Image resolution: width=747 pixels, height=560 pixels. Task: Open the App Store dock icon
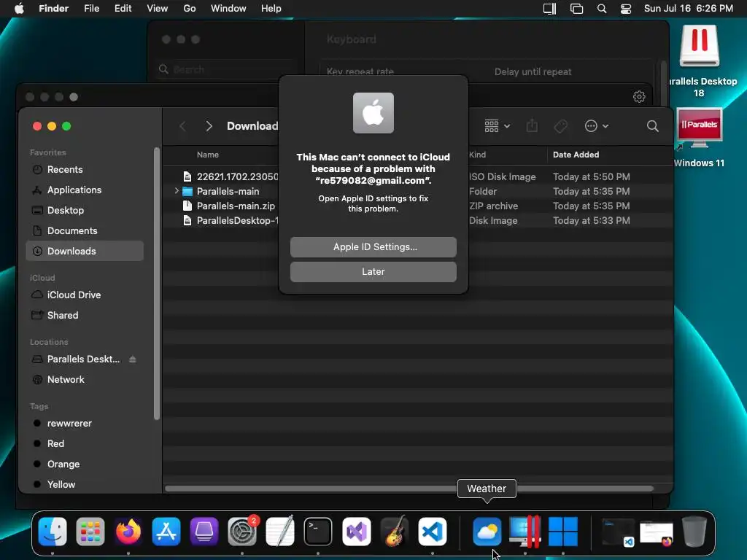(166, 531)
